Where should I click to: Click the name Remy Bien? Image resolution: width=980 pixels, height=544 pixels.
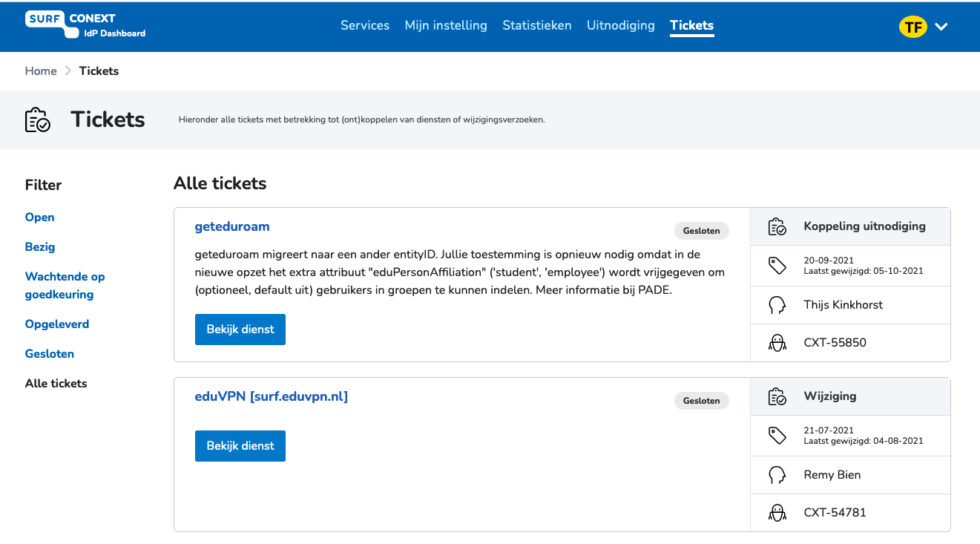[832, 475]
